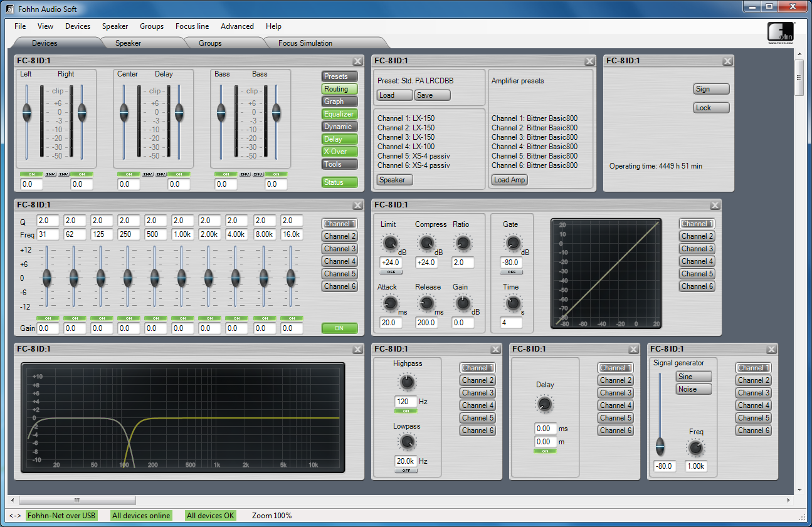Click the dynamics Gain knob

click(463, 304)
